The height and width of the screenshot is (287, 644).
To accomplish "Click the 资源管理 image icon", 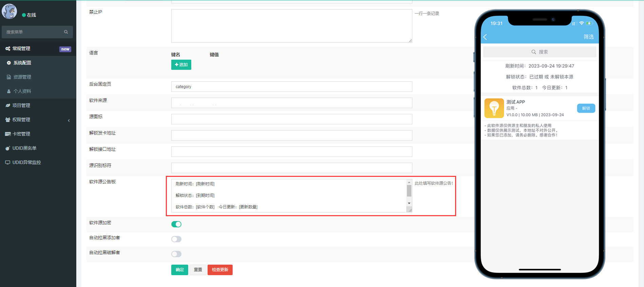I will tap(9, 77).
